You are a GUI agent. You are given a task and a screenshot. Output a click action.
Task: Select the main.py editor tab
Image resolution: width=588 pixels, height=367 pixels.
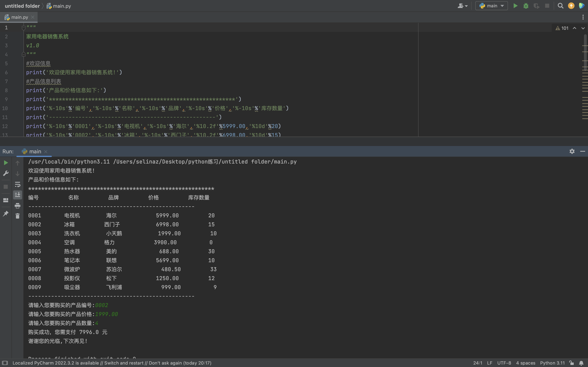(19, 17)
